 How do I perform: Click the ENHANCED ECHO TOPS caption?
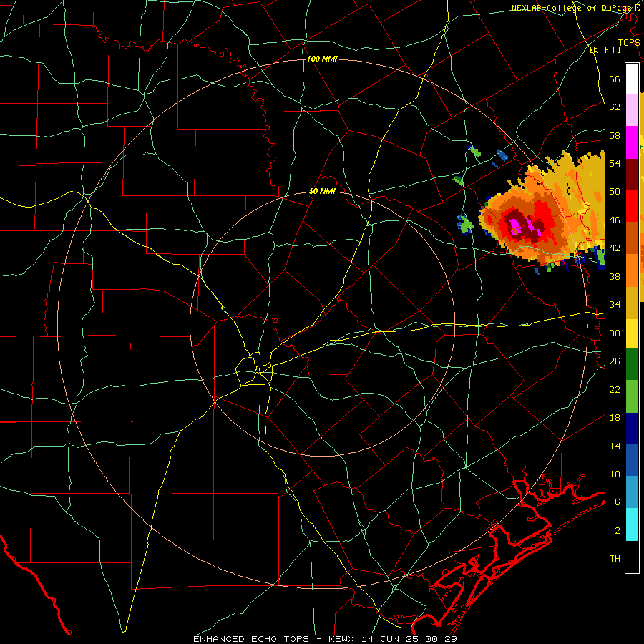tap(251, 639)
